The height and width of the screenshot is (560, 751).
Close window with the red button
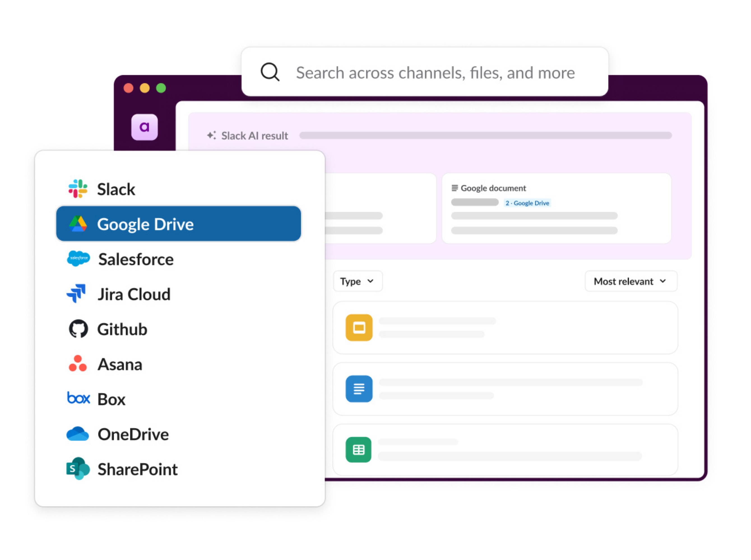pos(128,88)
